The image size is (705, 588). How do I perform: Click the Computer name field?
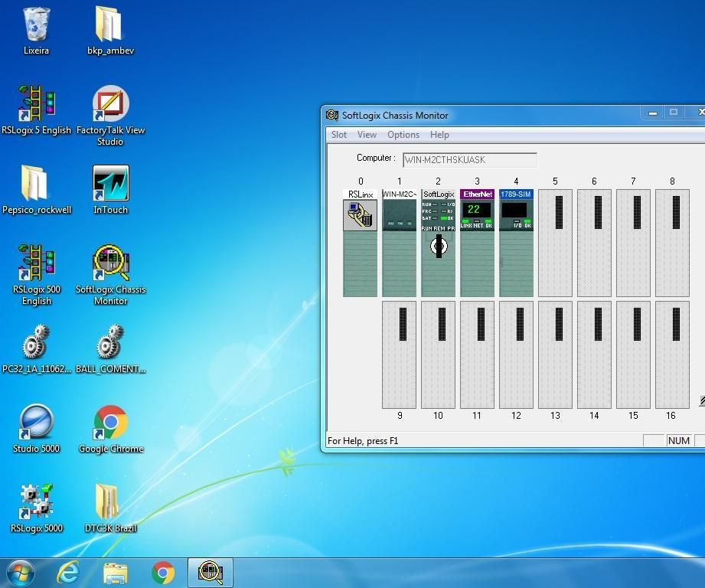pos(470,159)
